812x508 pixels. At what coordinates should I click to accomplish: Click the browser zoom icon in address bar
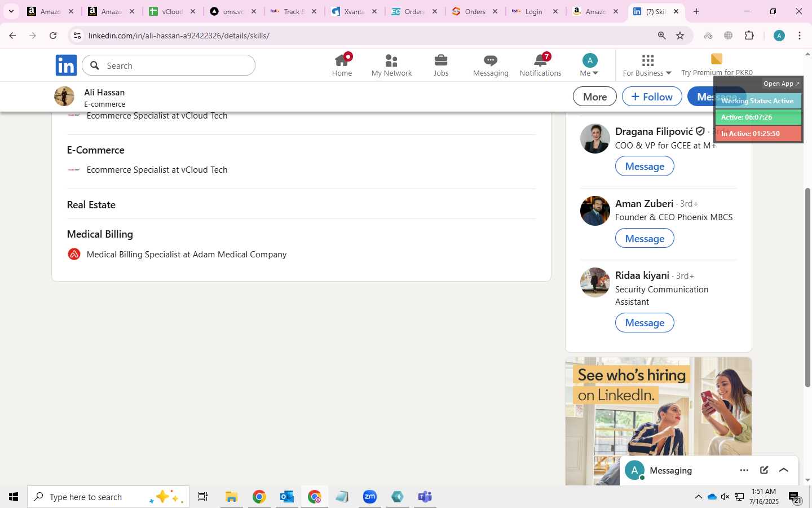tap(661, 36)
